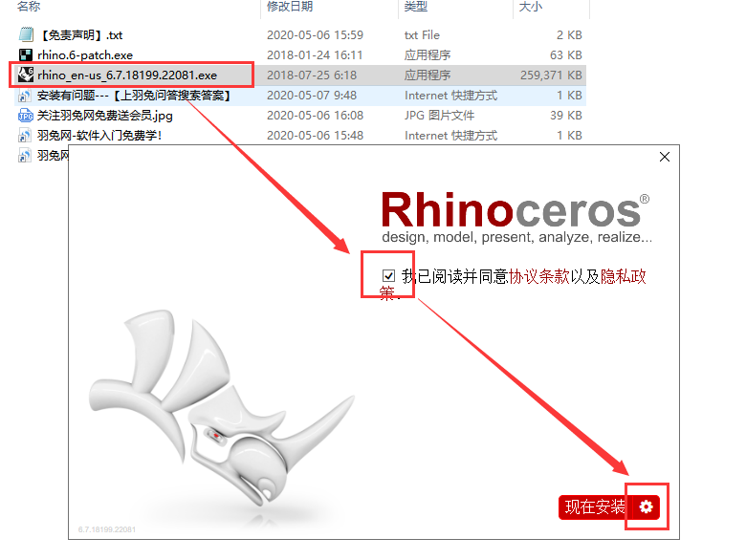Sort files by 类型 column header

pos(416,7)
